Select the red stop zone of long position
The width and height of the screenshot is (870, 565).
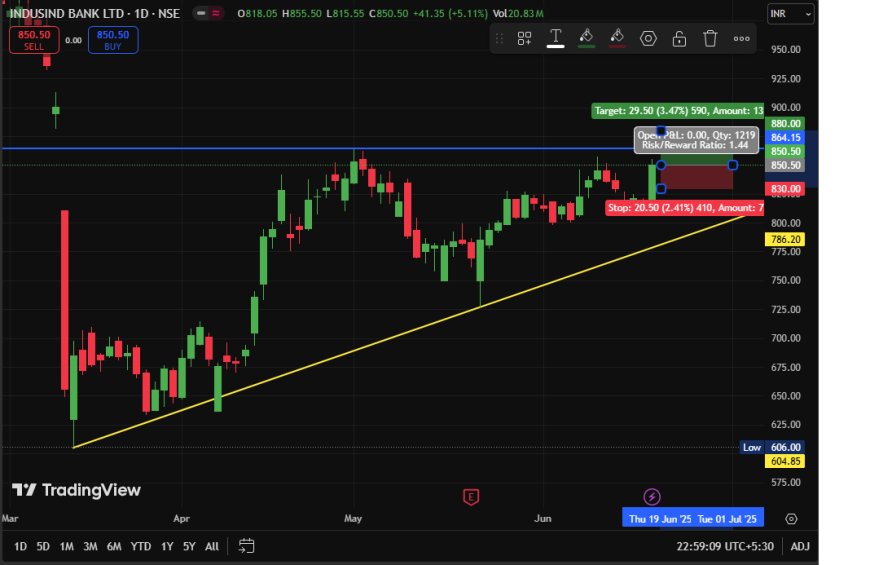point(696,177)
